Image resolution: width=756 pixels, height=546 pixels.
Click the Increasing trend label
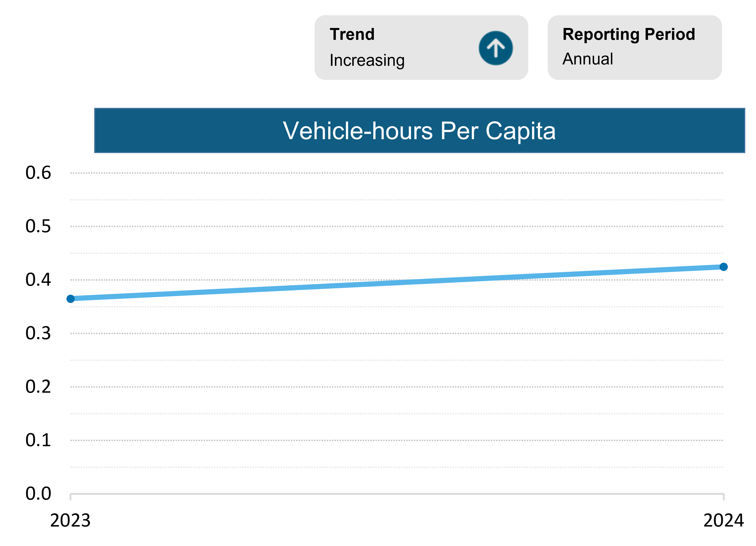click(367, 60)
